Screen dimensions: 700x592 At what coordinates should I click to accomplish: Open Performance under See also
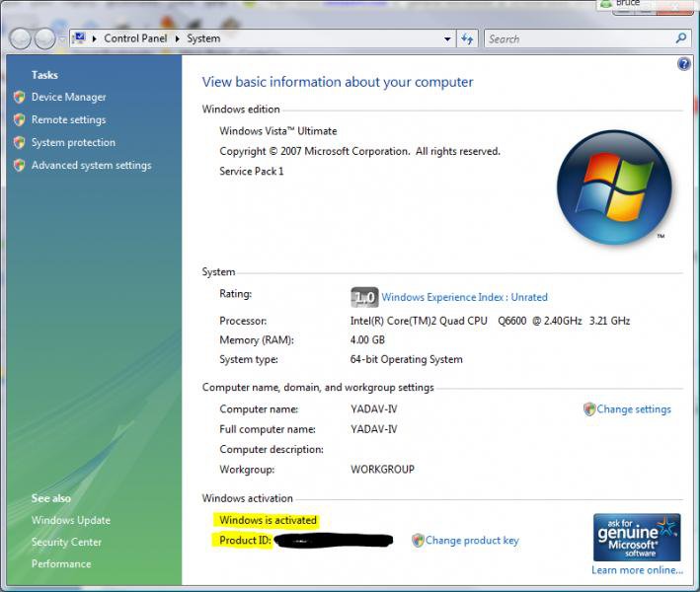61,564
